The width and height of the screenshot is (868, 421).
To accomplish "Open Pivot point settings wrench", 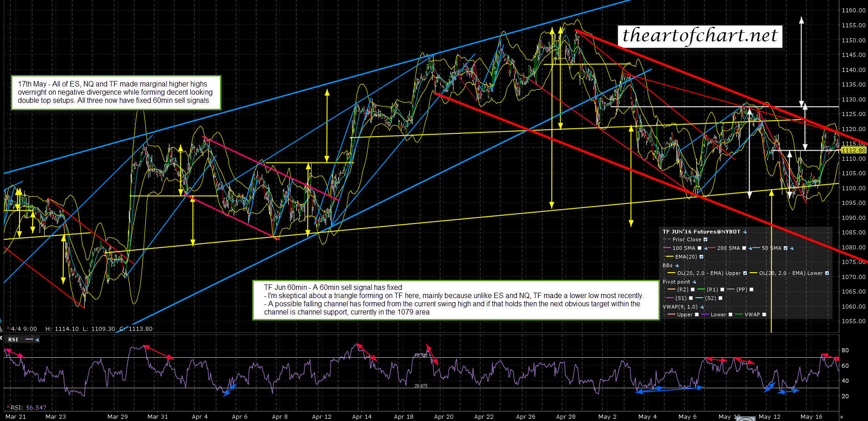I will click(x=694, y=282).
